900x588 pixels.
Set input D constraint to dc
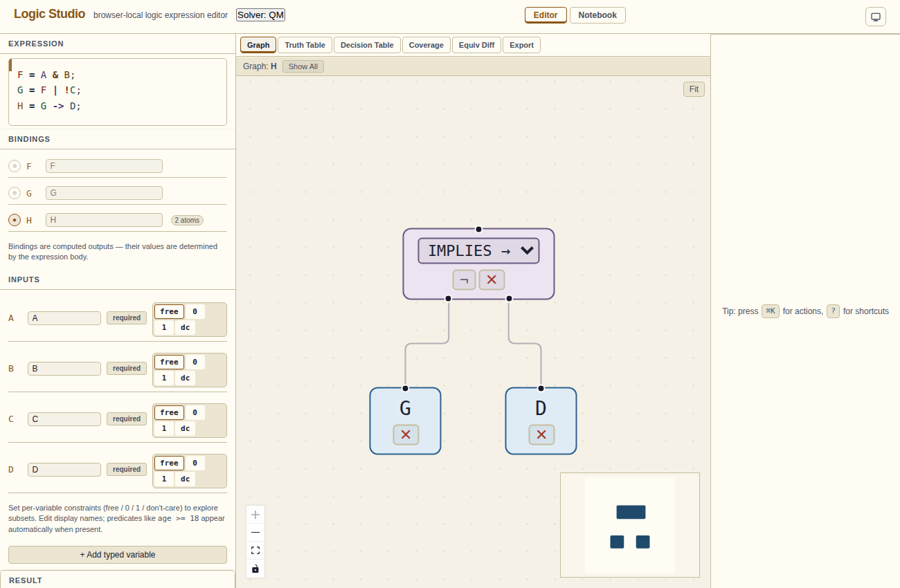click(185, 479)
